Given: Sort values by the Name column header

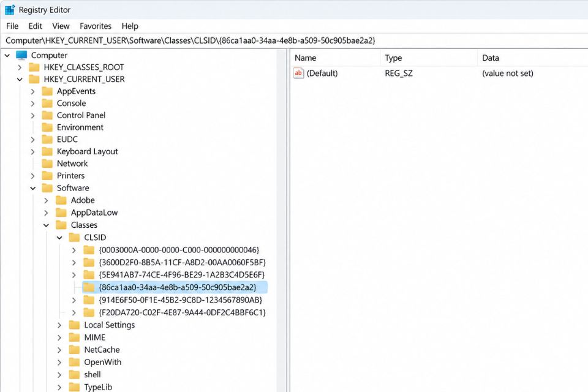Looking at the screenshot, I should point(336,58).
